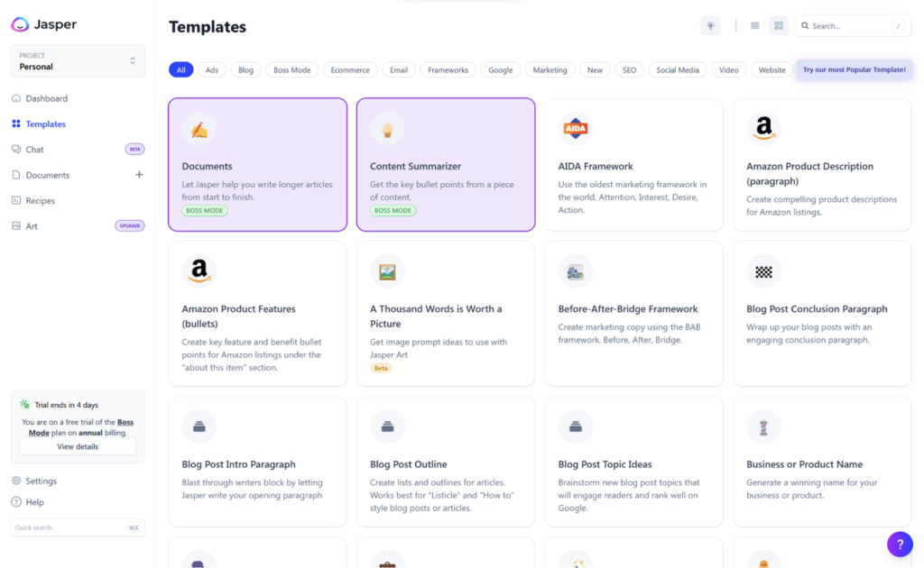This screenshot has height=568, width=924.
Task: Toggle the light mode sun icon
Action: coord(711,26)
